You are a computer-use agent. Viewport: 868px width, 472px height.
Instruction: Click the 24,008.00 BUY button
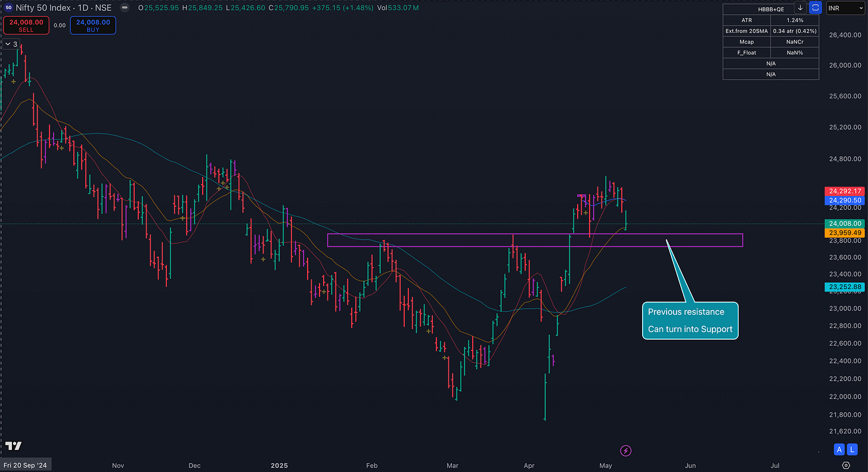[93, 25]
